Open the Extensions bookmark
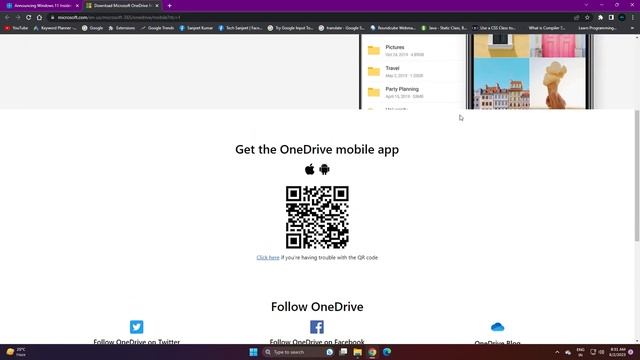Viewport: 640px width, 360px height. point(122,28)
